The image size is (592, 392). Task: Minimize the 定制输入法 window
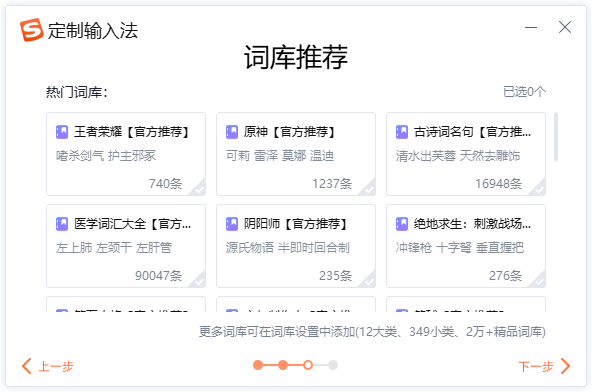(x=531, y=27)
